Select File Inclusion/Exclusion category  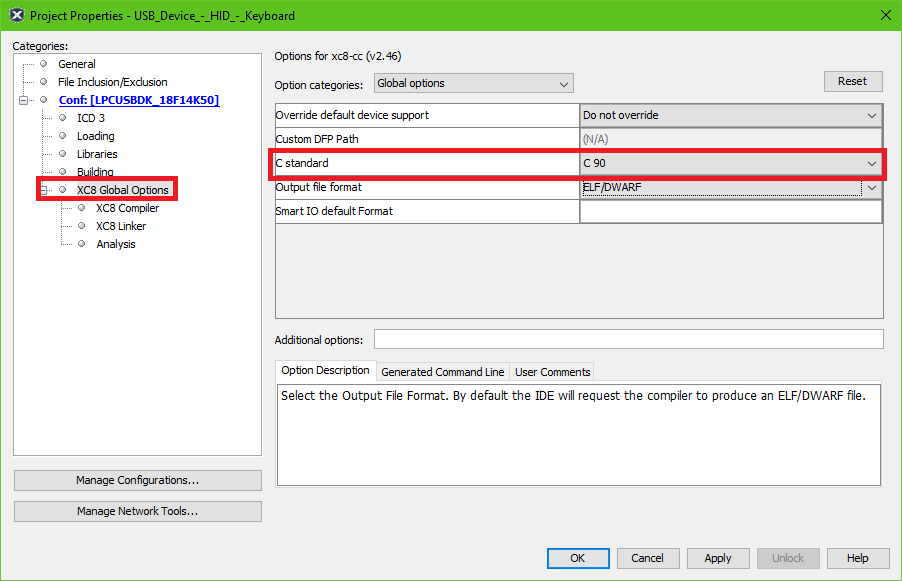click(112, 82)
